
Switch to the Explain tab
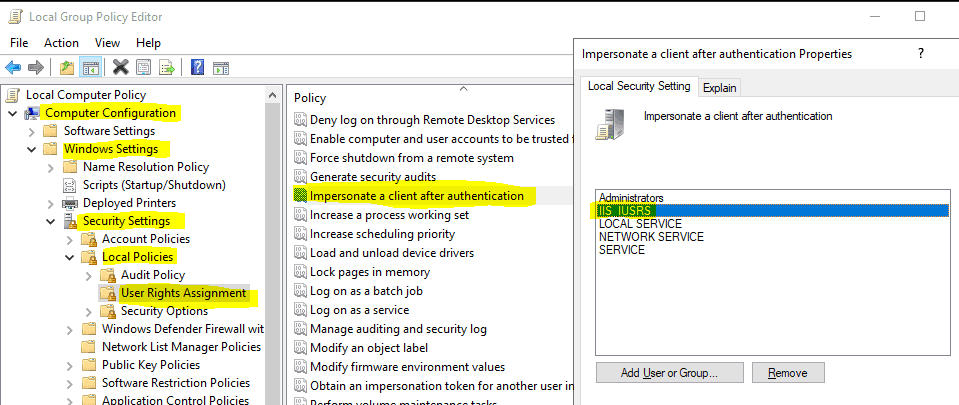[719, 88]
